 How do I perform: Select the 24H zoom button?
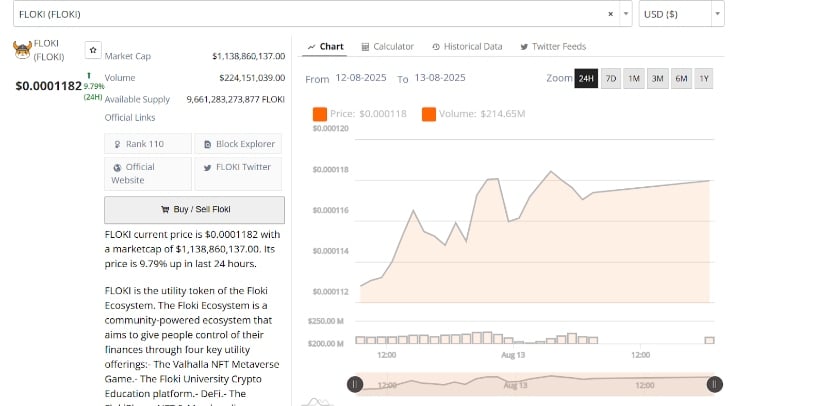point(586,78)
